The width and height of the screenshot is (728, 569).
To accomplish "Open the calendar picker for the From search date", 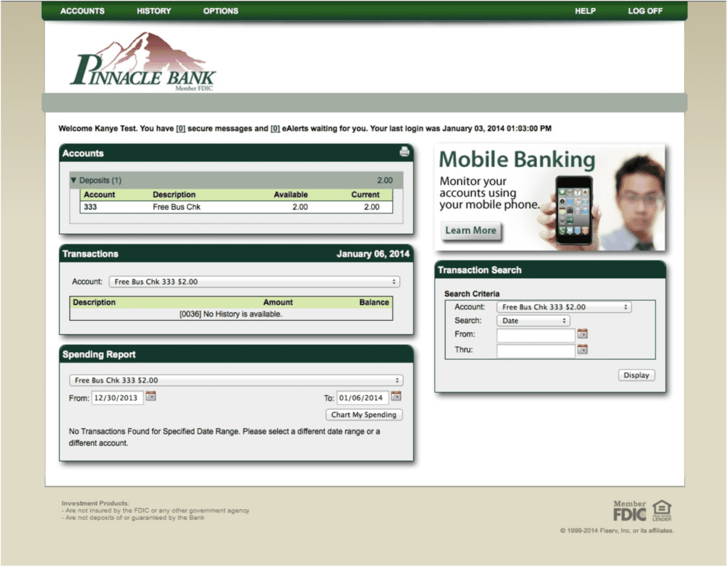I will click(582, 334).
